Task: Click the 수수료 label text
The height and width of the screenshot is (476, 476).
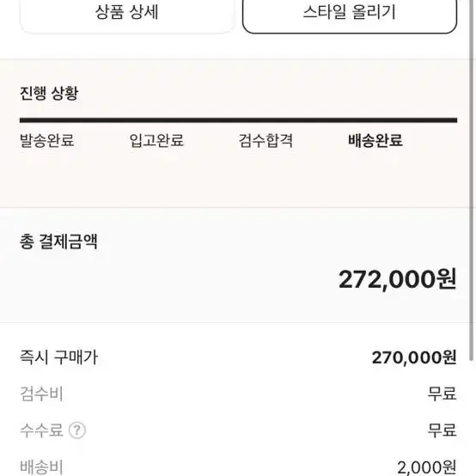Action: pos(41,430)
